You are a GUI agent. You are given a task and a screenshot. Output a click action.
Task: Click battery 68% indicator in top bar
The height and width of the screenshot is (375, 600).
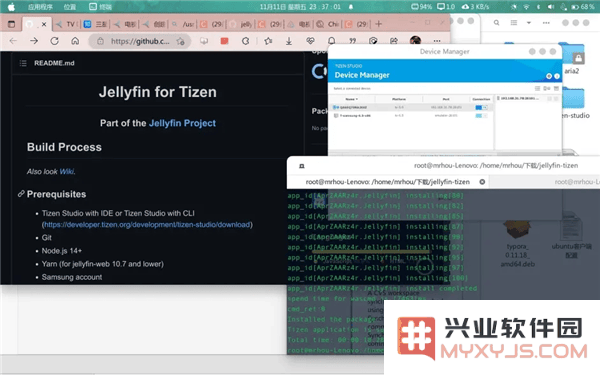pos(583,7)
